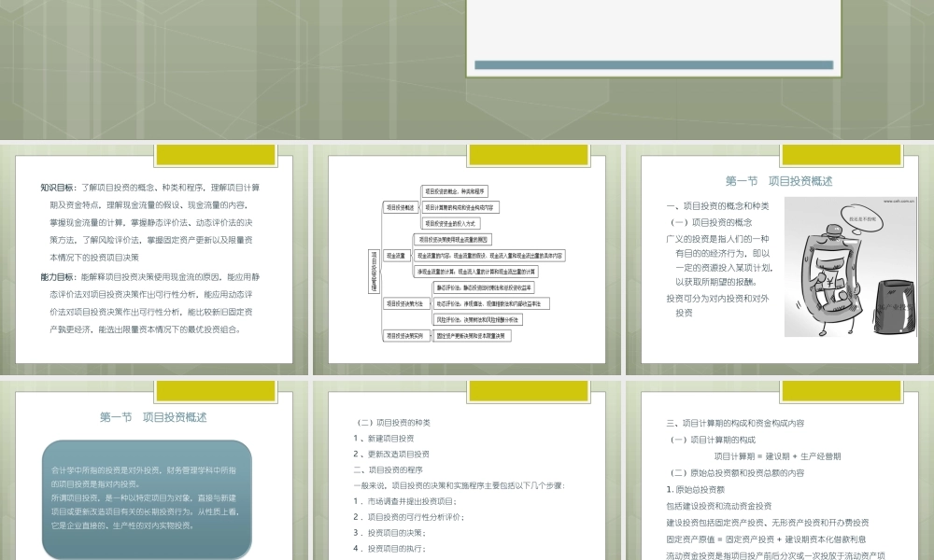Select the speech bubble in the cartoon
934x560 pixels.
[x=860, y=218]
